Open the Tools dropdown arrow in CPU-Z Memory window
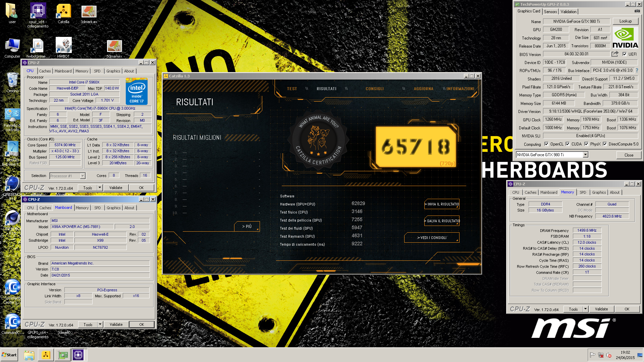Screen dimensions: 644x362 [585, 309]
